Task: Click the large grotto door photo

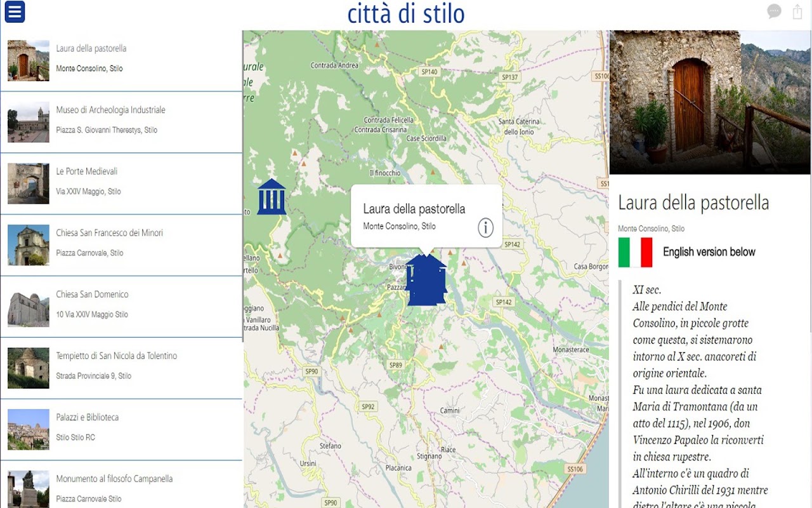Action: 710,102
